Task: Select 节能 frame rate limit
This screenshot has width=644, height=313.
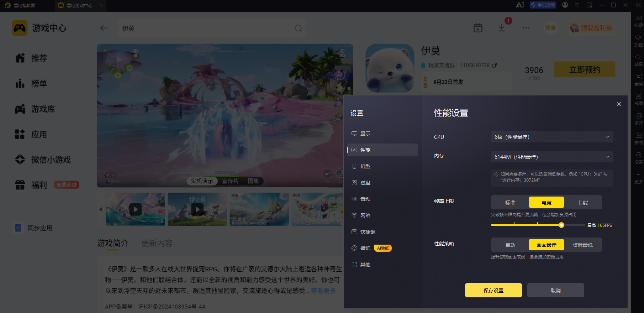Action: [583, 202]
